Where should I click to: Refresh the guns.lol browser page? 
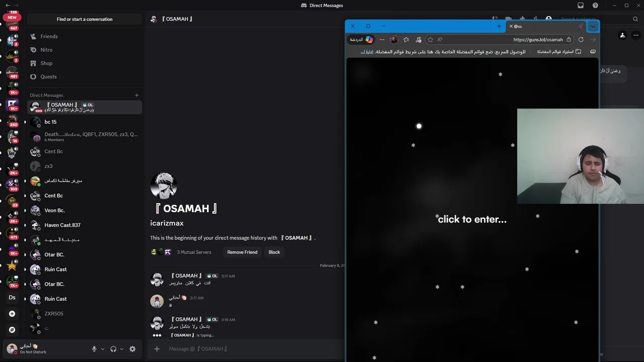coord(581,40)
